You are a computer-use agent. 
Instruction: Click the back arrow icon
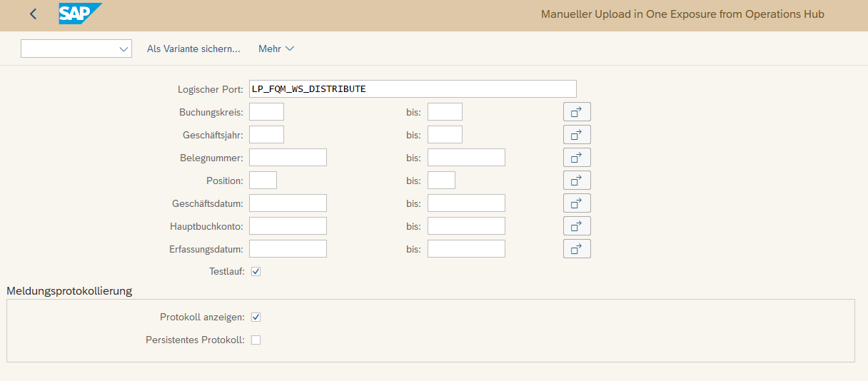tap(33, 14)
